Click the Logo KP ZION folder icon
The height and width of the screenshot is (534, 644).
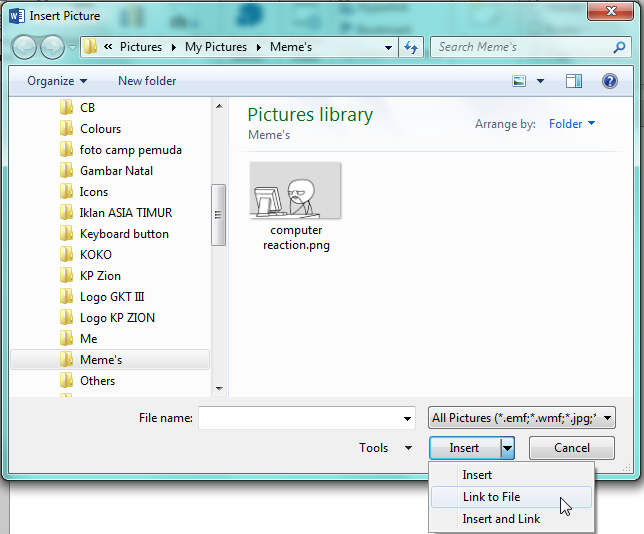pos(66,317)
